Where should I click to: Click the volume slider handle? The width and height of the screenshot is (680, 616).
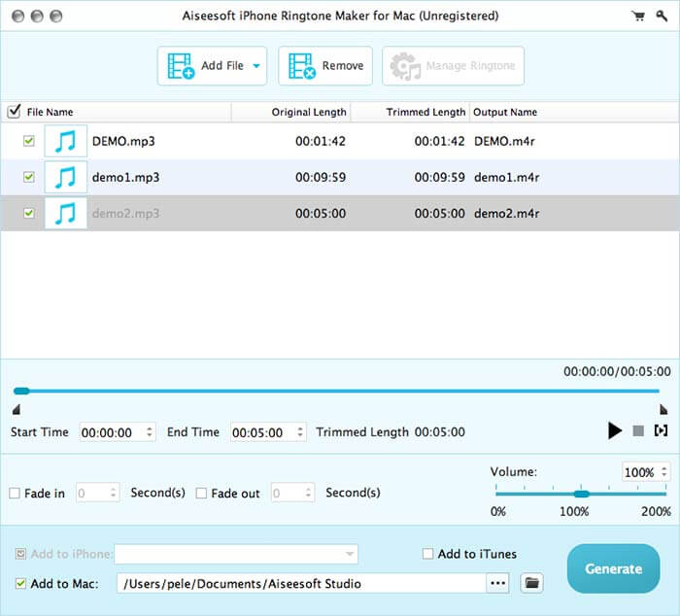tap(581, 494)
